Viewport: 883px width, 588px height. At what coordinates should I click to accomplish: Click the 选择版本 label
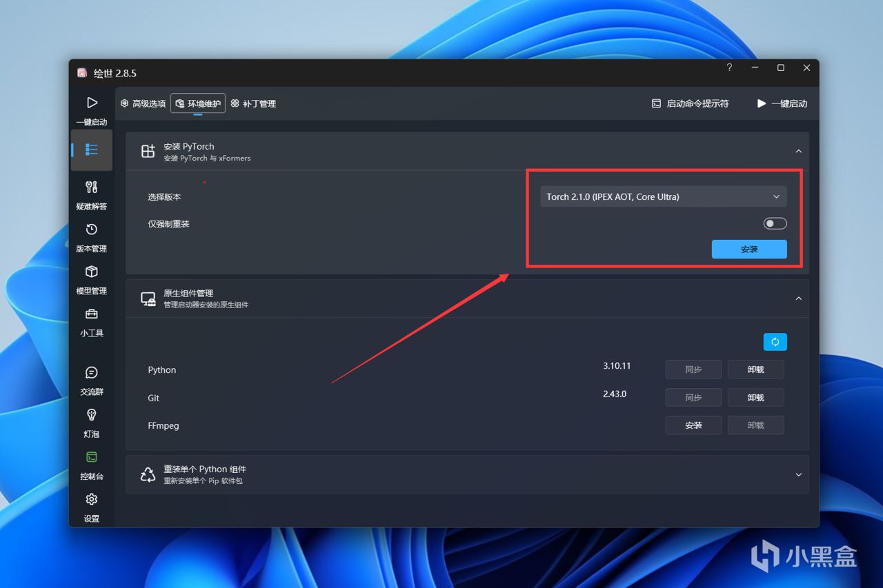coord(164,196)
